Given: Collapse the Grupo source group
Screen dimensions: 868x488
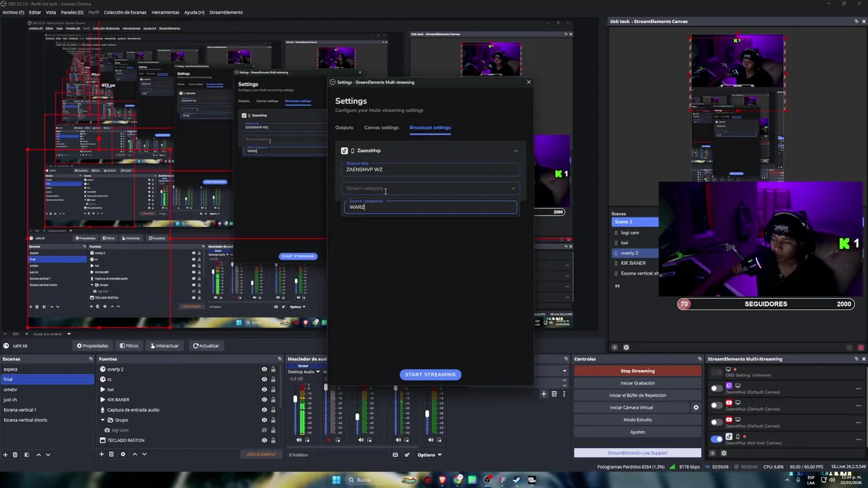Looking at the screenshot, I should pos(103,420).
